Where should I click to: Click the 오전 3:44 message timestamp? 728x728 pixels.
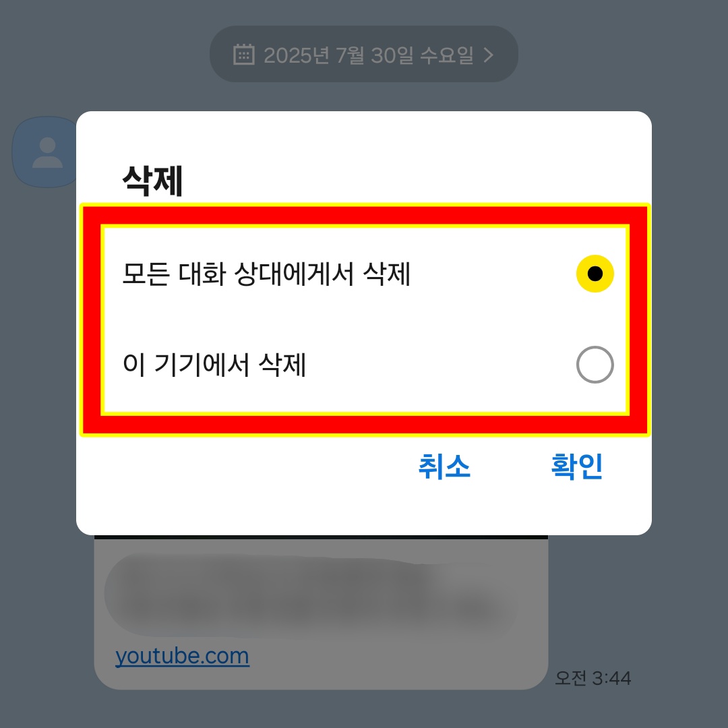coord(593,678)
